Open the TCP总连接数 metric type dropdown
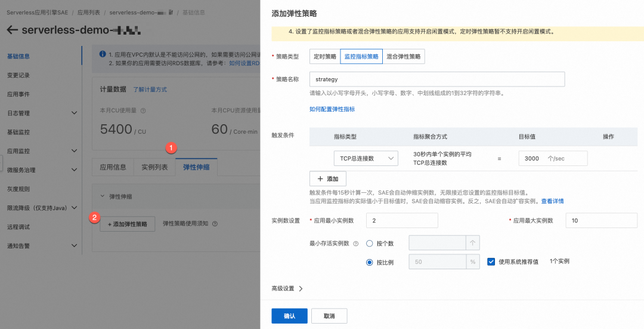Image resolution: width=644 pixels, height=329 pixels. pos(366,158)
